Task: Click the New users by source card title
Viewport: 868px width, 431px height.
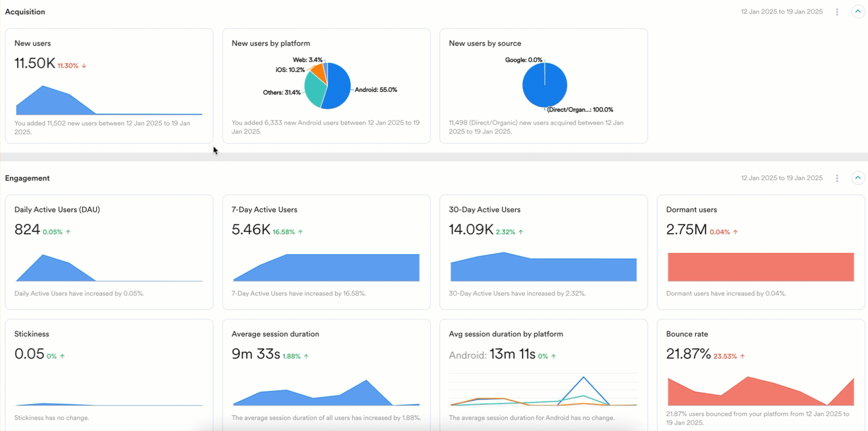Action: click(485, 43)
